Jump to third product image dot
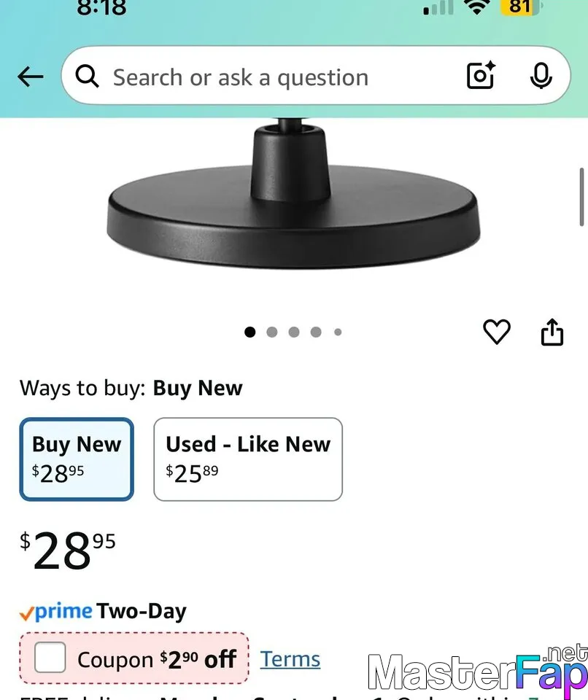Screen dimensions: 588x700 (294, 332)
